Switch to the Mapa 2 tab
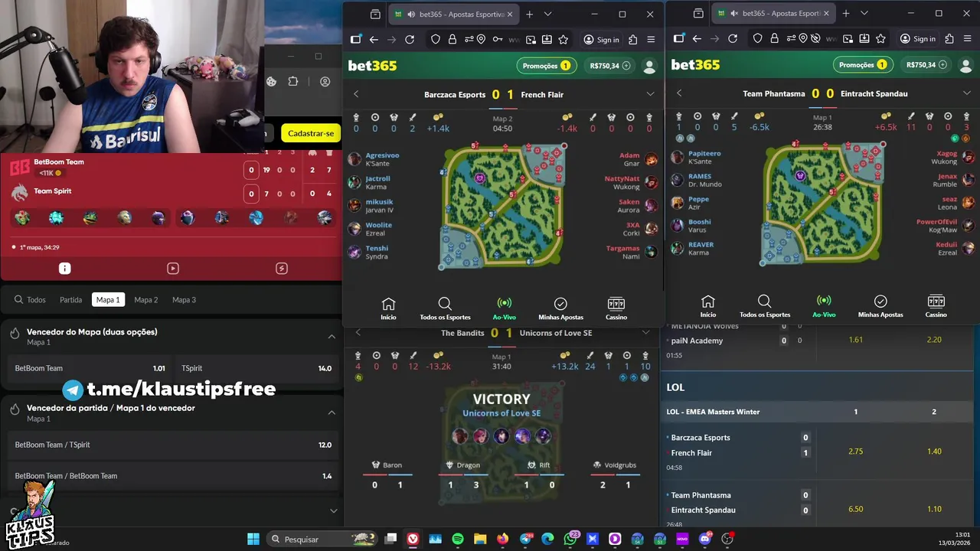The width and height of the screenshot is (980, 551). point(145,300)
